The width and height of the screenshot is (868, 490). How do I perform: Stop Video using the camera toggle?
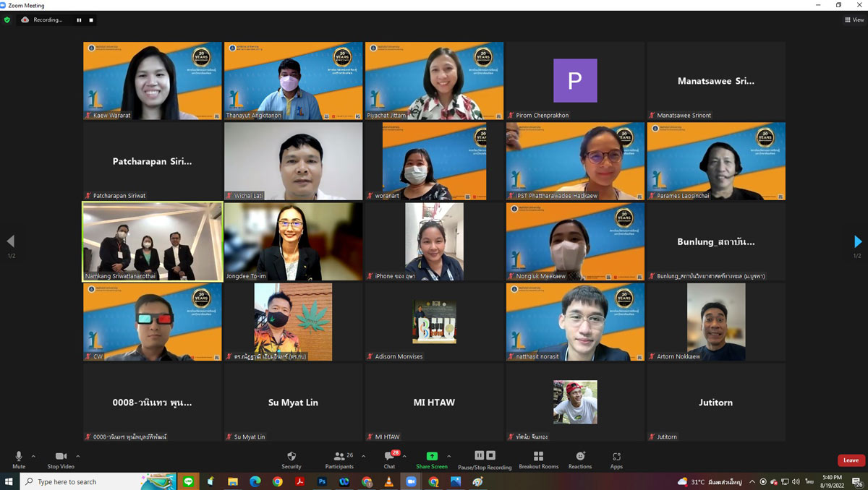pyautogui.click(x=61, y=460)
